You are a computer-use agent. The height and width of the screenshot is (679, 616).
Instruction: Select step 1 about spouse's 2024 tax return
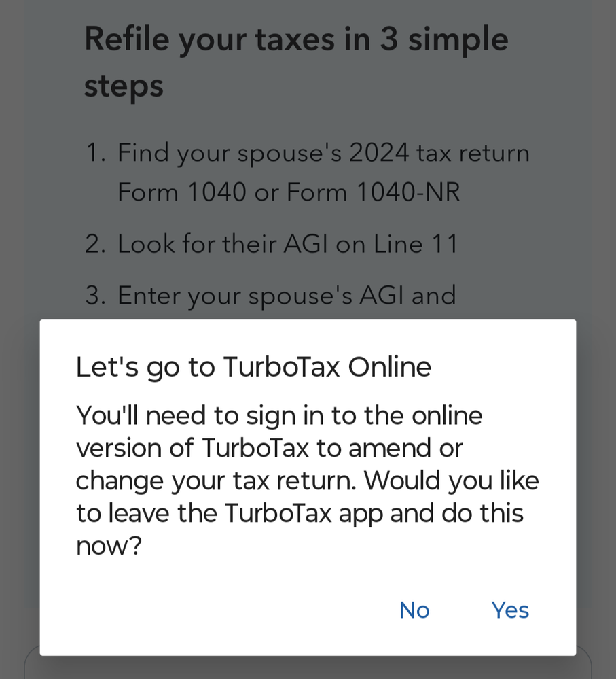pyautogui.click(x=323, y=153)
